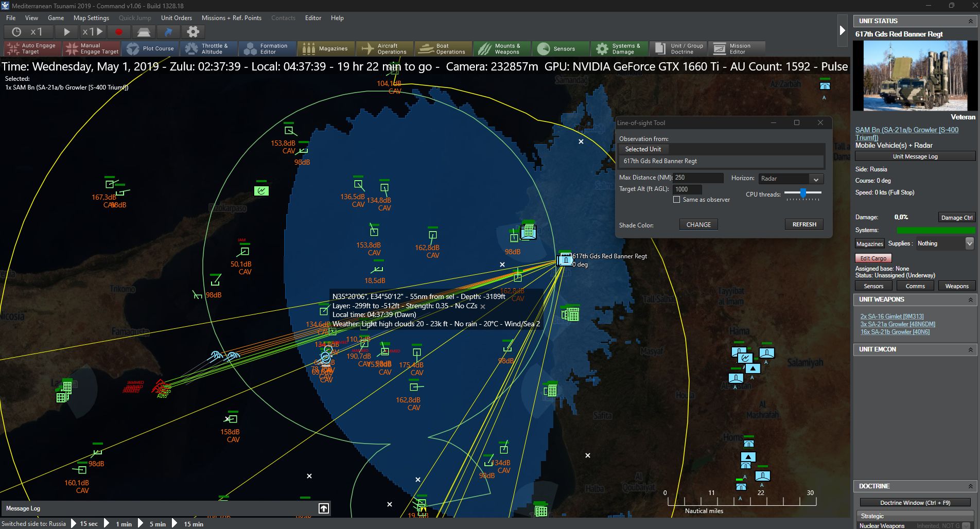
Task: Open the Magazines toolbar button
Action: 326,48
